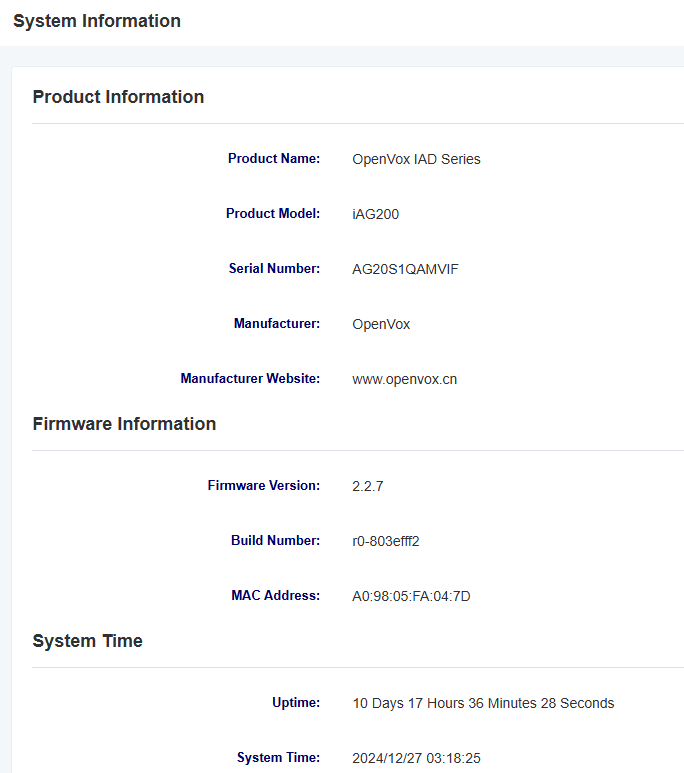The height and width of the screenshot is (773, 684).
Task: Click the Build Number label
Action: [275, 541]
